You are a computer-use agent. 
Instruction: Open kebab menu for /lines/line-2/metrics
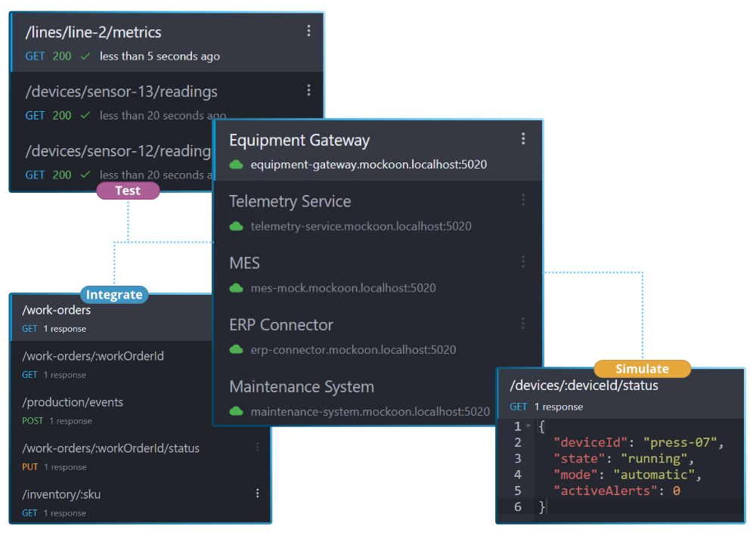[308, 31]
